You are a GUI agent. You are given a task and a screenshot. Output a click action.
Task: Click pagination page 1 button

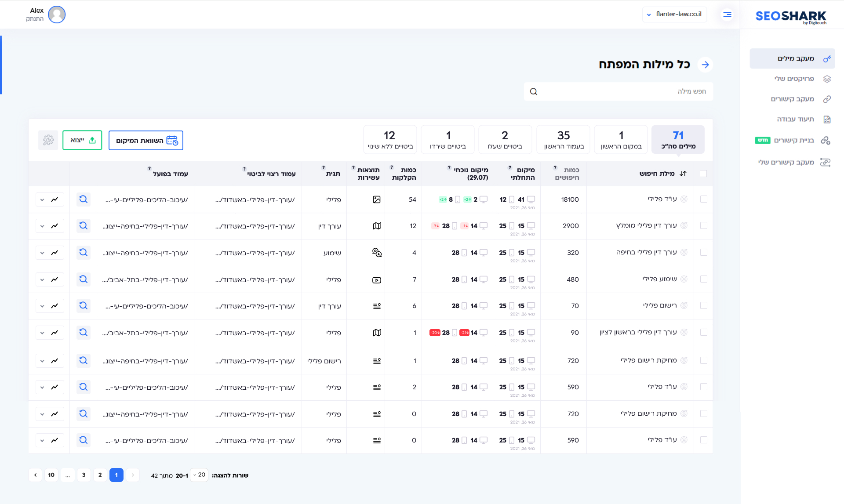pos(116,475)
